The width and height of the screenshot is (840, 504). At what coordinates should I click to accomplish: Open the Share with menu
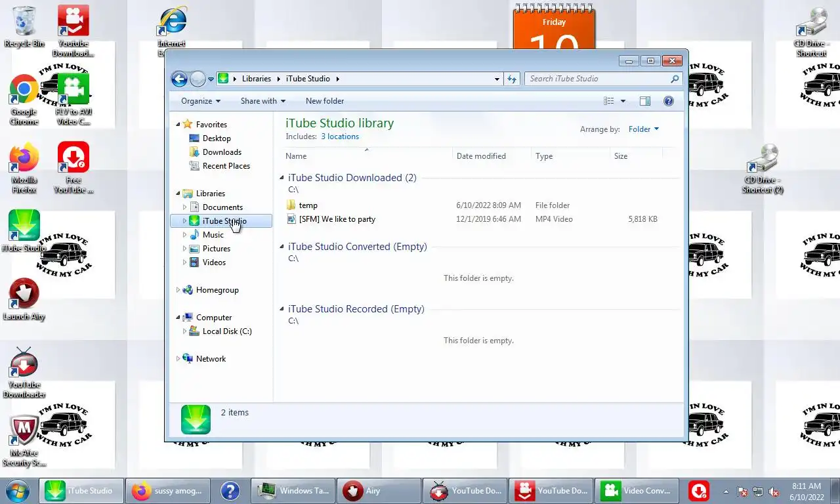[263, 101]
